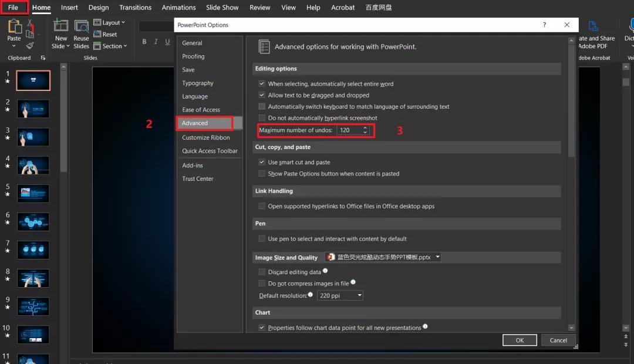
Task: Toggle Properties follow chart data point checkbox
Action: (262, 328)
